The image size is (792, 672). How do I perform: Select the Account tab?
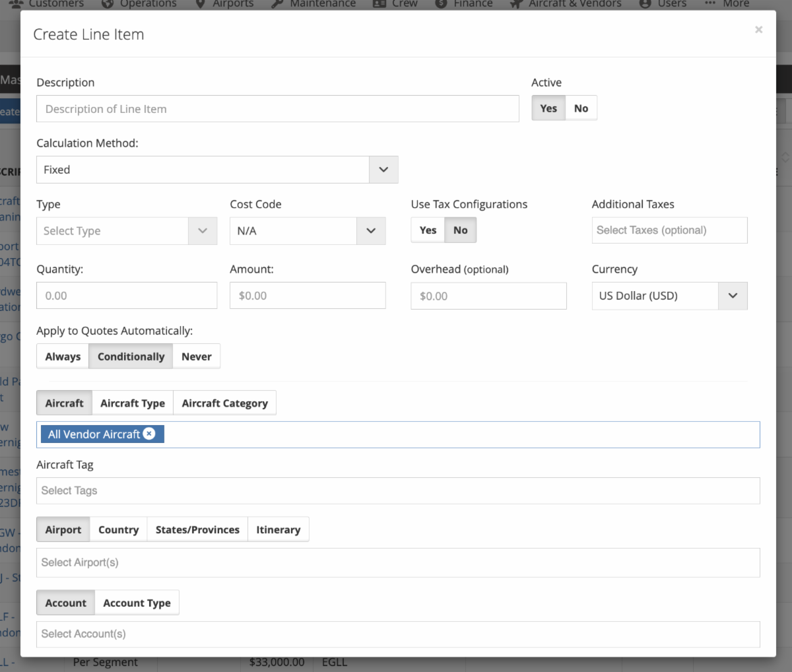65,603
